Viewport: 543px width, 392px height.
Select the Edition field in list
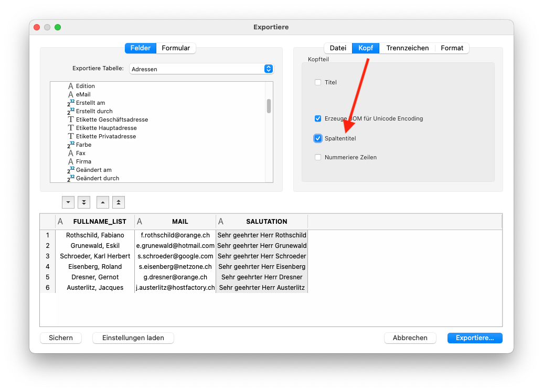[86, 86]
